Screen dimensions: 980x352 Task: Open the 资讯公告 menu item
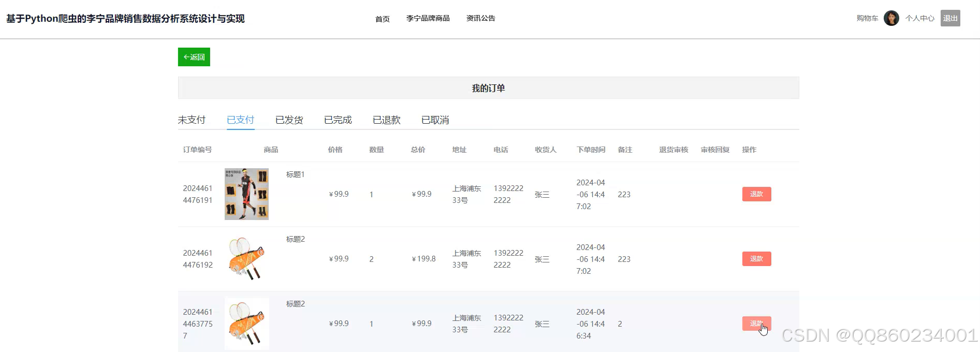click(481, 18)
